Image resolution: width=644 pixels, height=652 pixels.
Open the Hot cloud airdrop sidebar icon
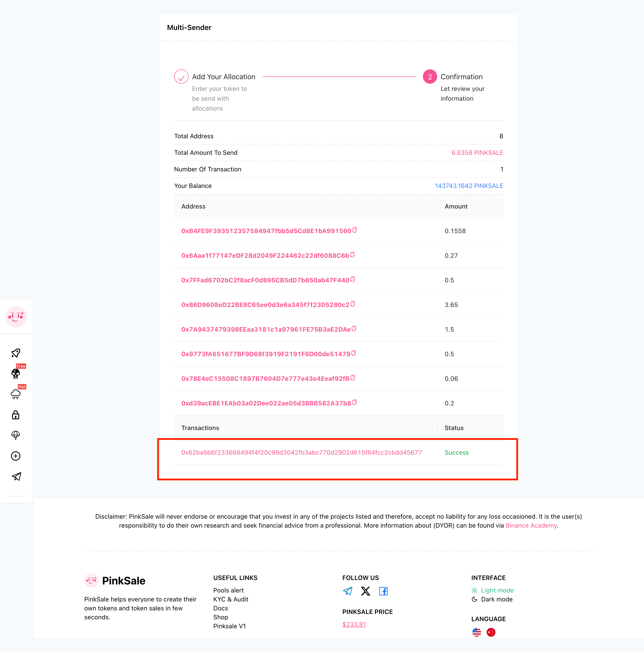(x=16, y=394)
